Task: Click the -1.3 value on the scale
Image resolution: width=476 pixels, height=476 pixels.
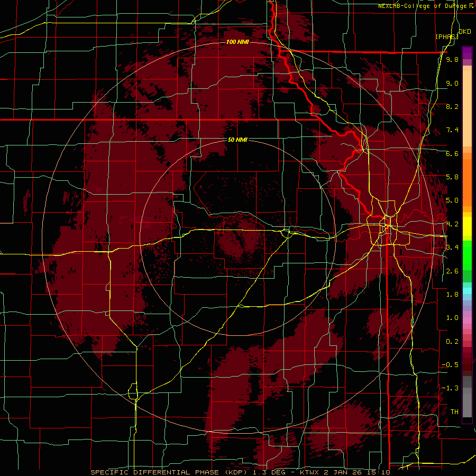Action: coord(450,388)
